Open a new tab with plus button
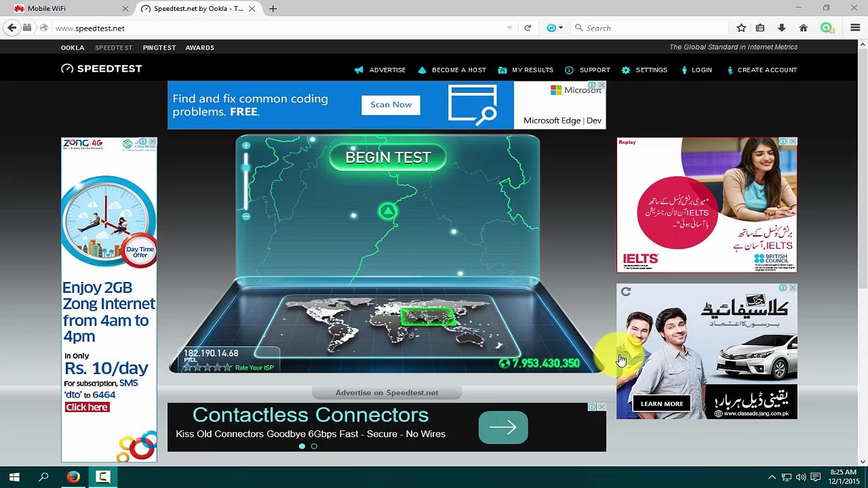 (273, 9)
